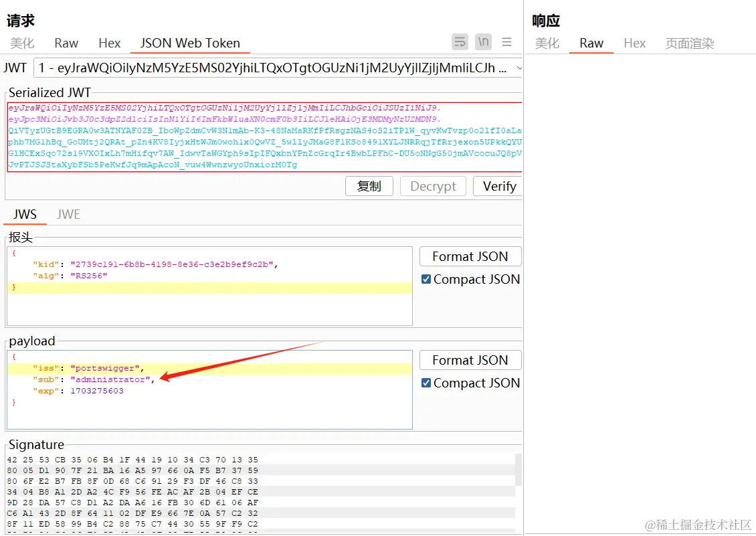756x536 pixels.
Task: Click the Verify button
Action: [x=498, y=186]
